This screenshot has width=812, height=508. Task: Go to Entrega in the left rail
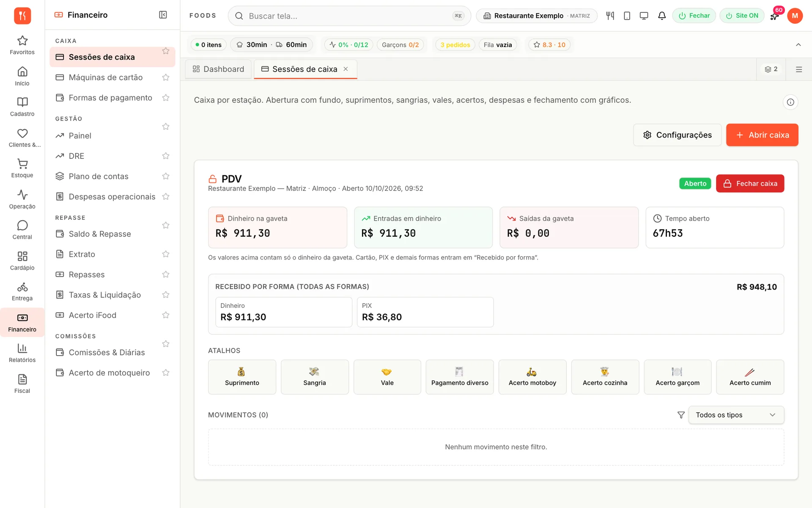pyautogui.click(x=22, y=292)
